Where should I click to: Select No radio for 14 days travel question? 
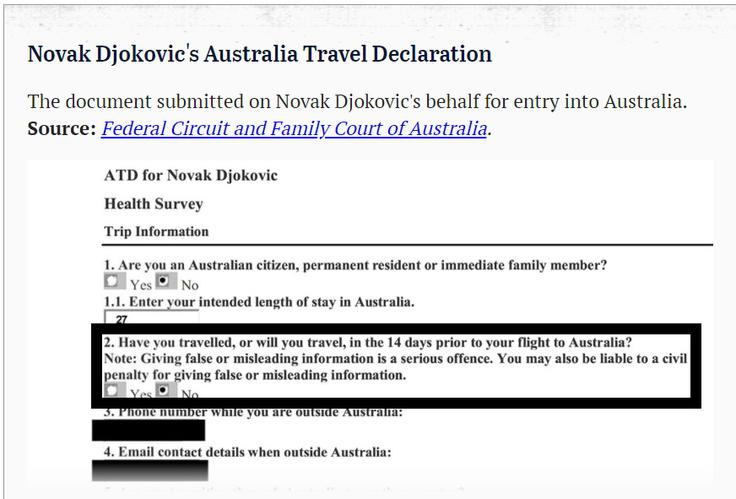click(163, 390)
